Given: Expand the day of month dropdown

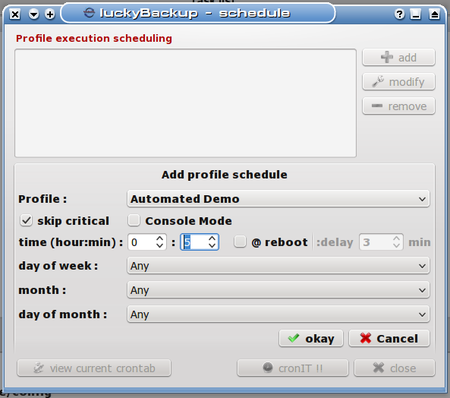Looking at the screenshot, I should pyautogui.click(x=278, y=314).
